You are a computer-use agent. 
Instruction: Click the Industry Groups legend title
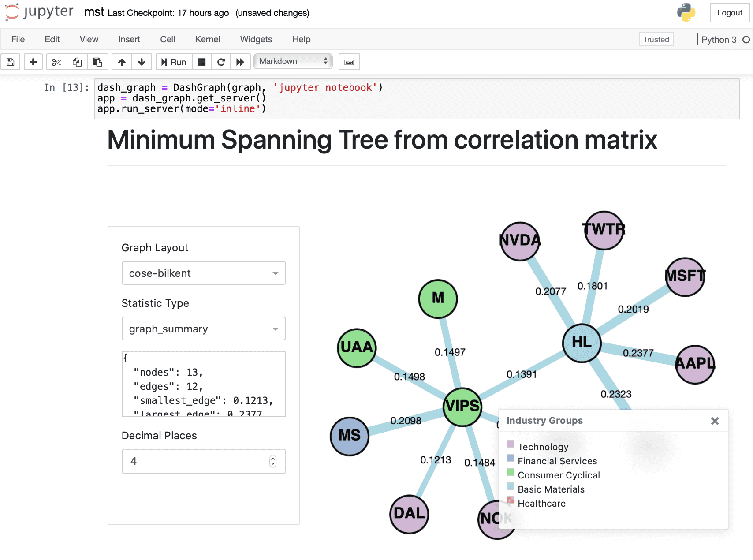point(544,421)
